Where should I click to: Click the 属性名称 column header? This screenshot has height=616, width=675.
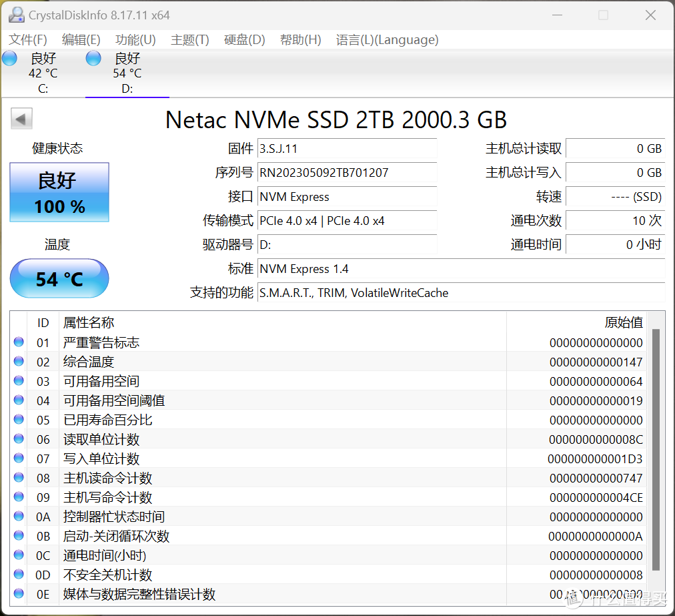pyautogui.click(x=89, y=322)
